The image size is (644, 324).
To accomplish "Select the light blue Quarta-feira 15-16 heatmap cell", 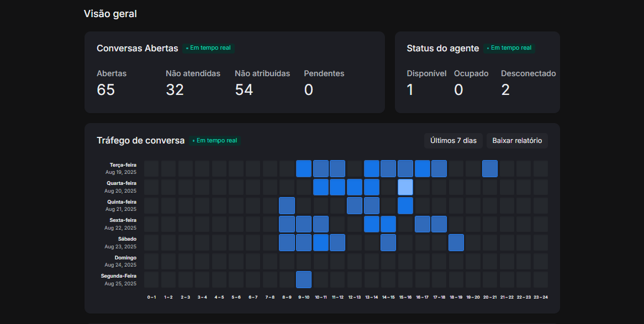I will 405,187.
